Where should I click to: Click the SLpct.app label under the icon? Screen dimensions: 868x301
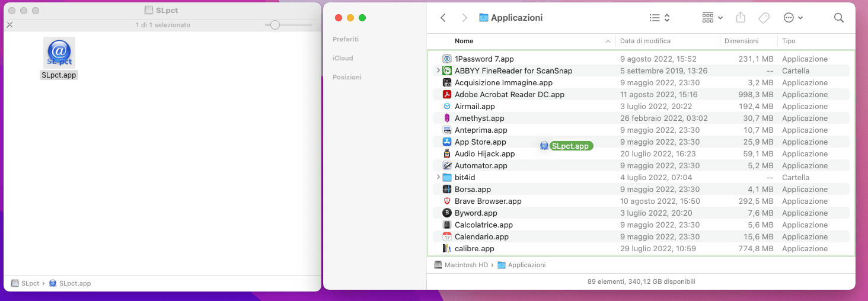(x=59, y=75)
